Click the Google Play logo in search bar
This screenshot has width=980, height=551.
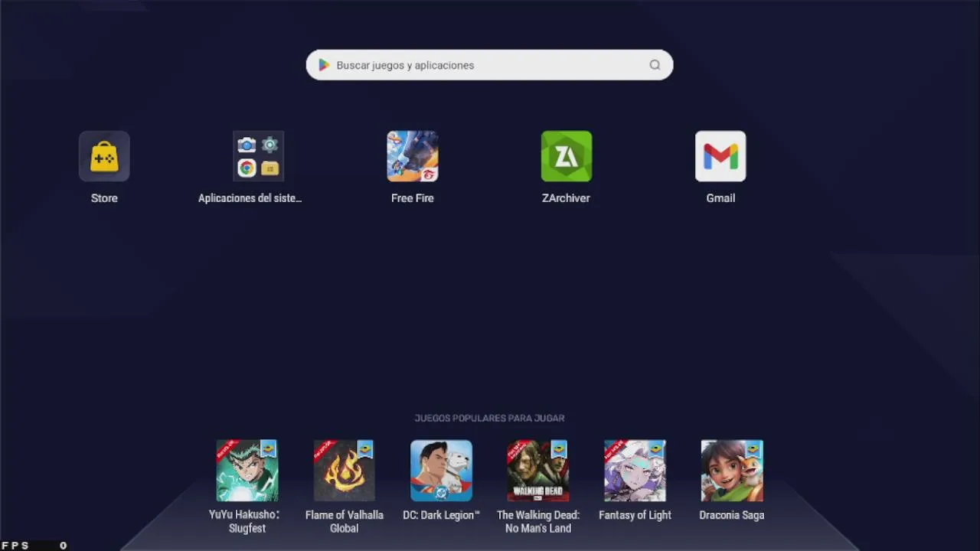coord(324,65)
